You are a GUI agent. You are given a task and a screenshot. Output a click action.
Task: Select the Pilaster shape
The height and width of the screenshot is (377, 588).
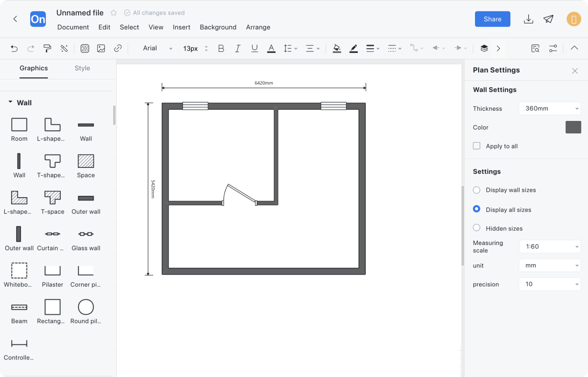pos(52,276)
